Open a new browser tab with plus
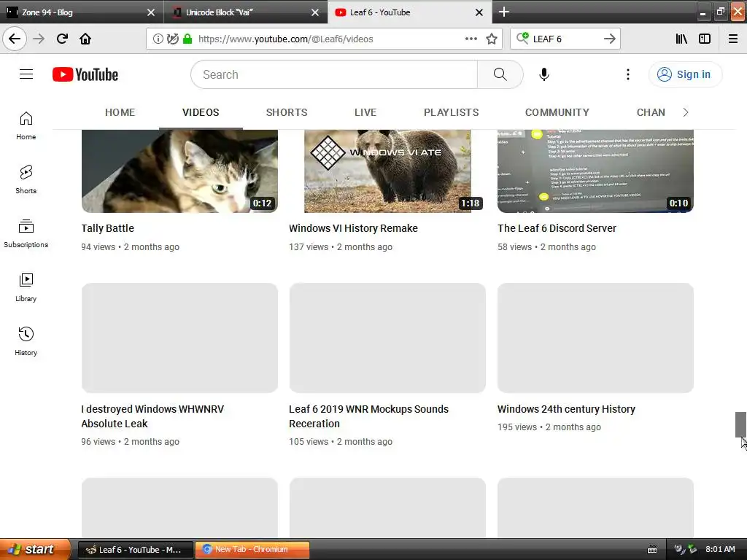The height and width of the screenshot is (560, 747). pyautogui.click(x=503, y=12)
